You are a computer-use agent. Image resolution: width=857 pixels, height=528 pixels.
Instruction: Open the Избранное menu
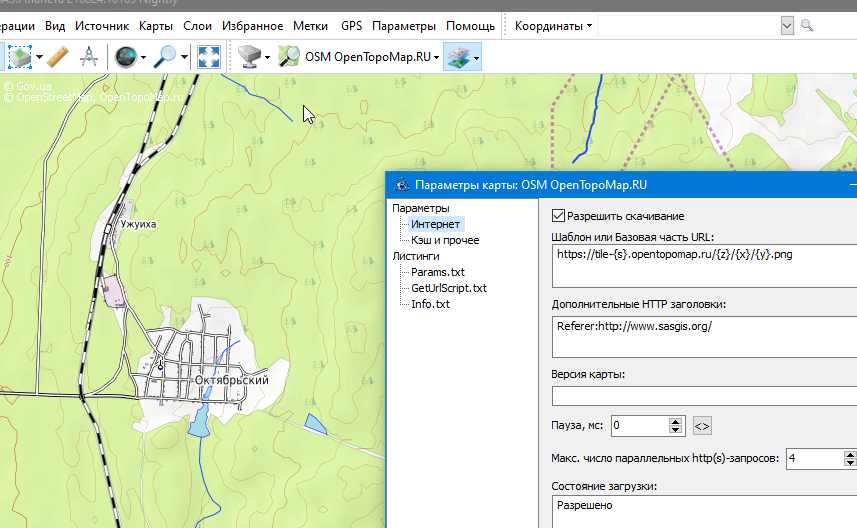(x=254, y=25)
